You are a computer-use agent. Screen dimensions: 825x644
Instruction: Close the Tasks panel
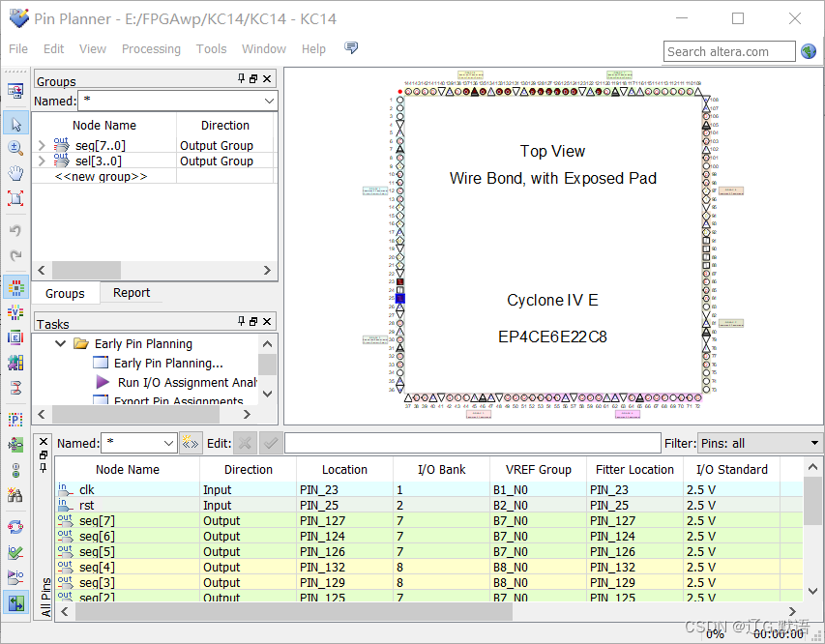267,321
